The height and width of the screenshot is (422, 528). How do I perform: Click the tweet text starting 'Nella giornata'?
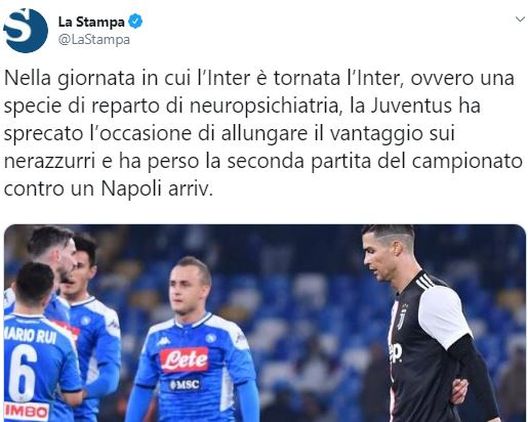click(263, 133)
